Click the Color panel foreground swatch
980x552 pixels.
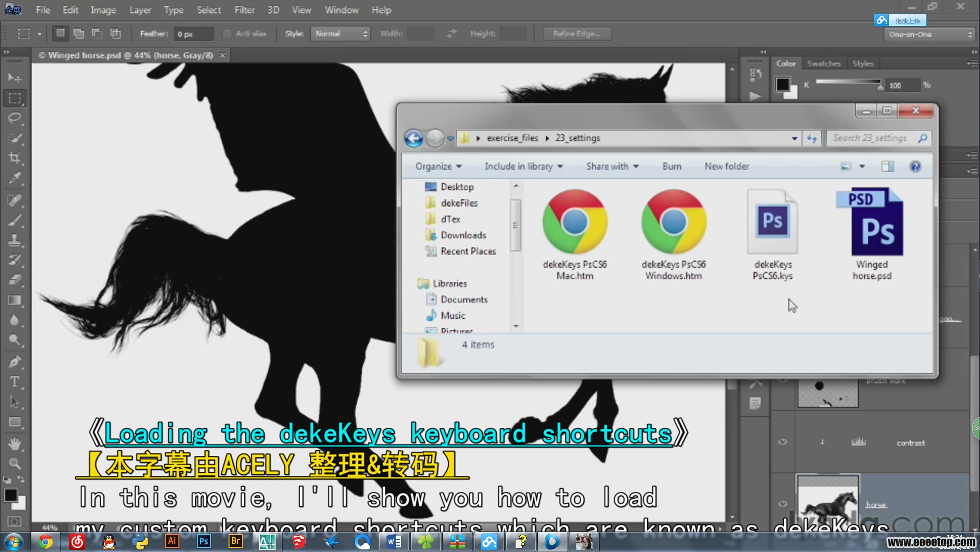click(783, 84)
